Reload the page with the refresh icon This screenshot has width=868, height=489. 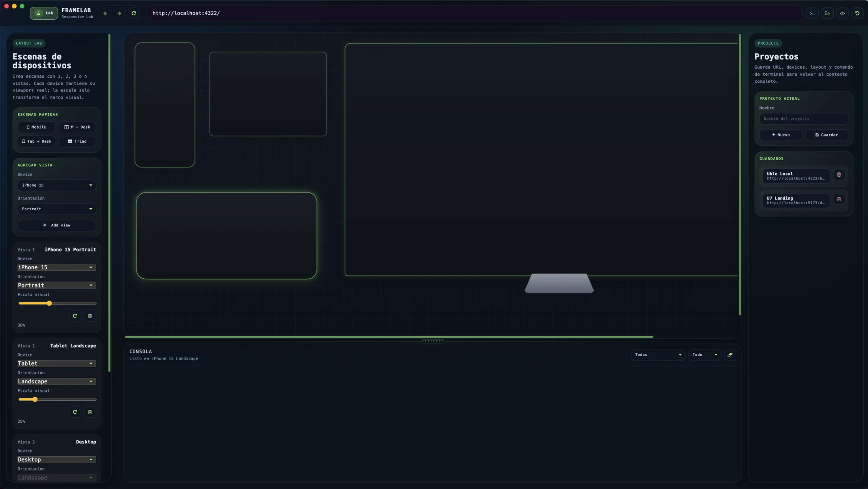click(134, 13)
